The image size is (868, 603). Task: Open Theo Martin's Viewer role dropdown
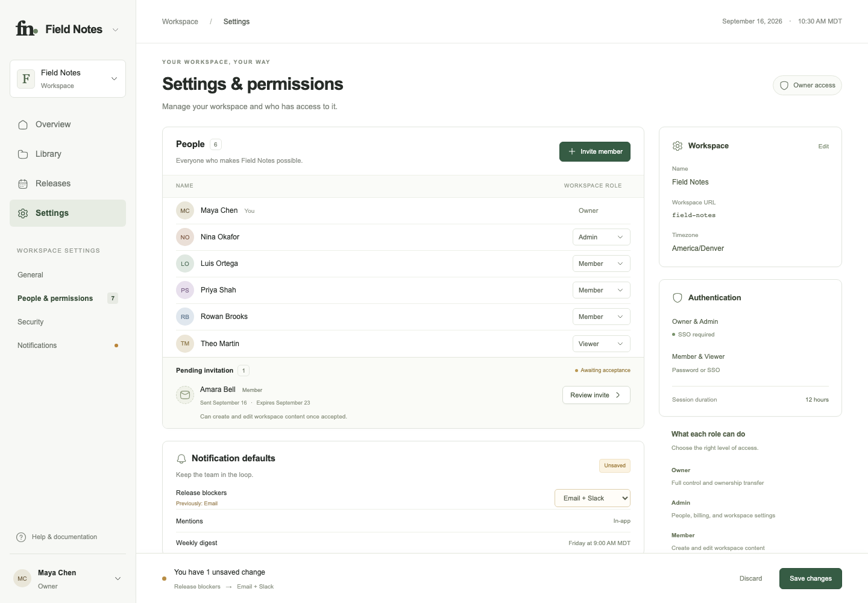(601, 344)
